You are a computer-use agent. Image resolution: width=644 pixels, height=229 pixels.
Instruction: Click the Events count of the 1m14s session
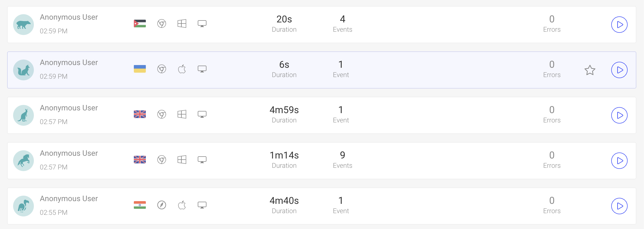(342, 155)
